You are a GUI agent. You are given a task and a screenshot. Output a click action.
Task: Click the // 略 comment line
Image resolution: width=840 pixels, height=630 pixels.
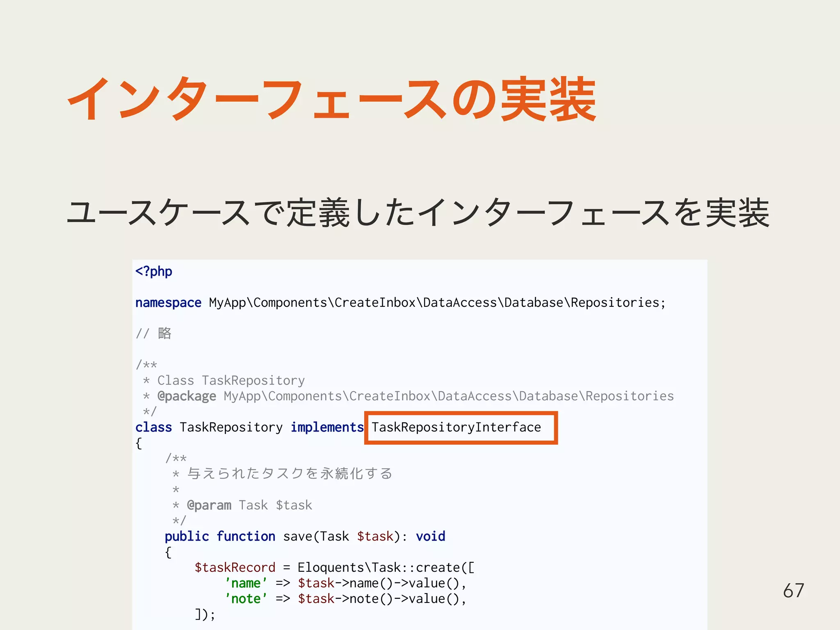154,333
